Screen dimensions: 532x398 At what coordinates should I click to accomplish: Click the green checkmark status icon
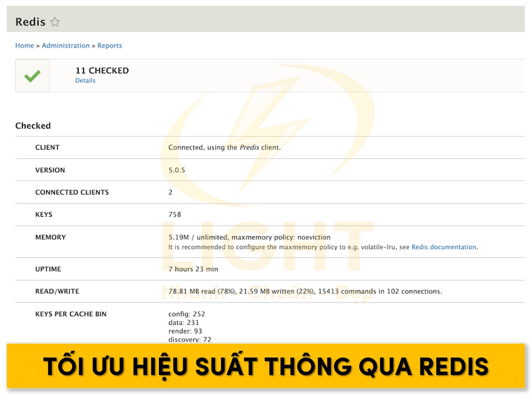32,76
